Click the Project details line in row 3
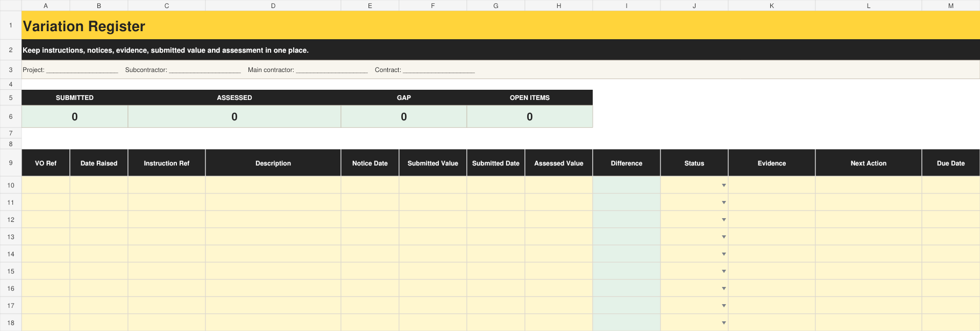This screenshot has width=980, height=331. click(x=500, y=70)
